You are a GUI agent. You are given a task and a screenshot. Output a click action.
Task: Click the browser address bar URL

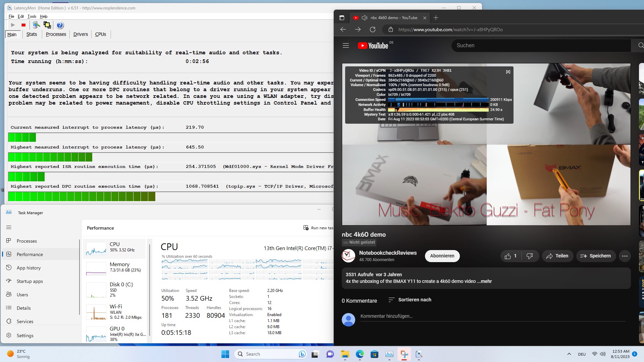pos(450,29)
